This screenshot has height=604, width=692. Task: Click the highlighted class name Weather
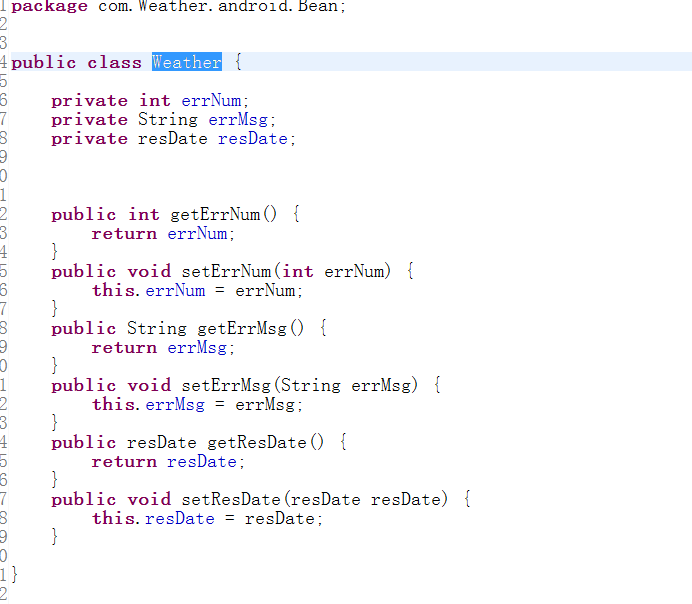[187, 62]
